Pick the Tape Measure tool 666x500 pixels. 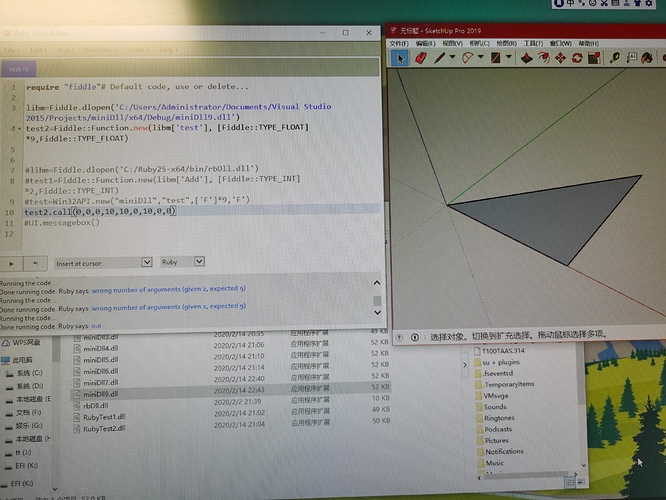click(x=614, y=58)
